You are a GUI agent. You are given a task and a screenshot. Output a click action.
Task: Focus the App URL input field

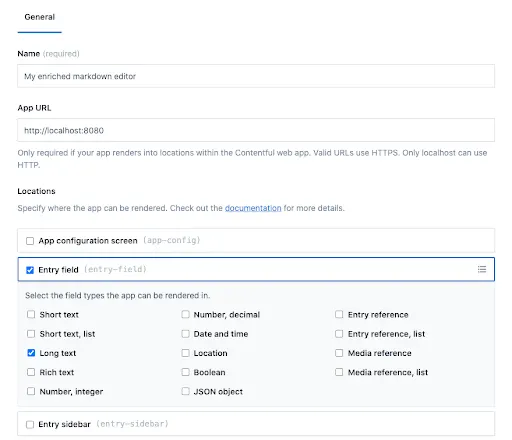click(256, 130)
